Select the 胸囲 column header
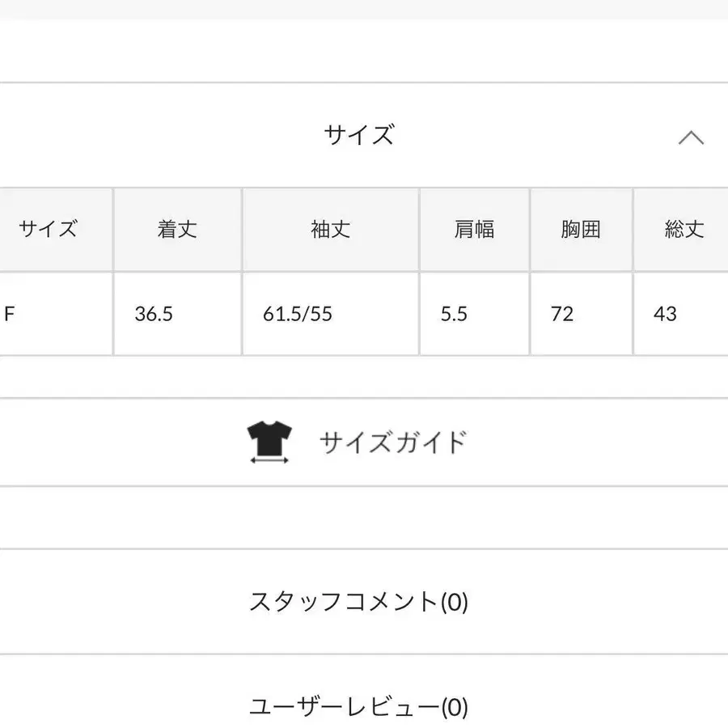The width and height of the screenshot is (728, 728). 581,230
